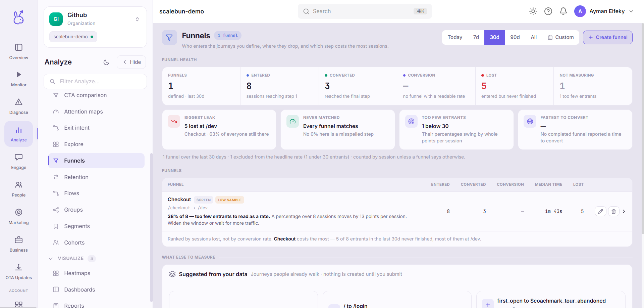The width and height of the screenshot is (644, 308).
Task: Open the Overview section in left rail
Action: (19, 51)
